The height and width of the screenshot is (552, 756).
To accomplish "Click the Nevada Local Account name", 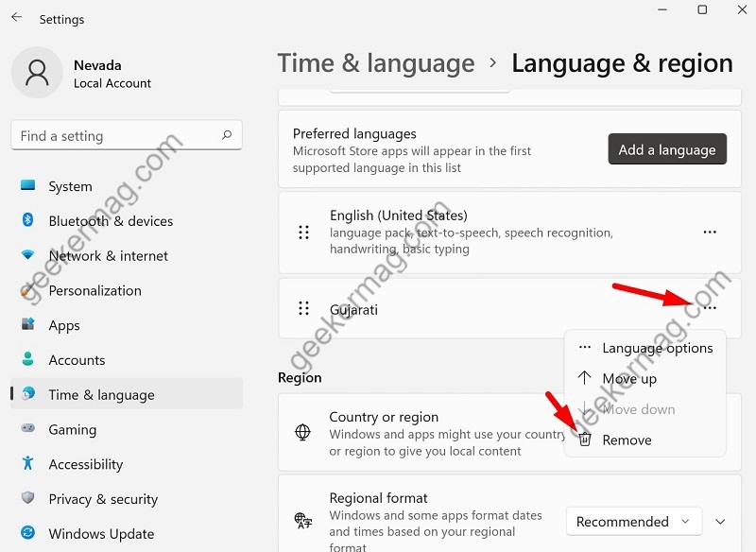I will 112,74.
